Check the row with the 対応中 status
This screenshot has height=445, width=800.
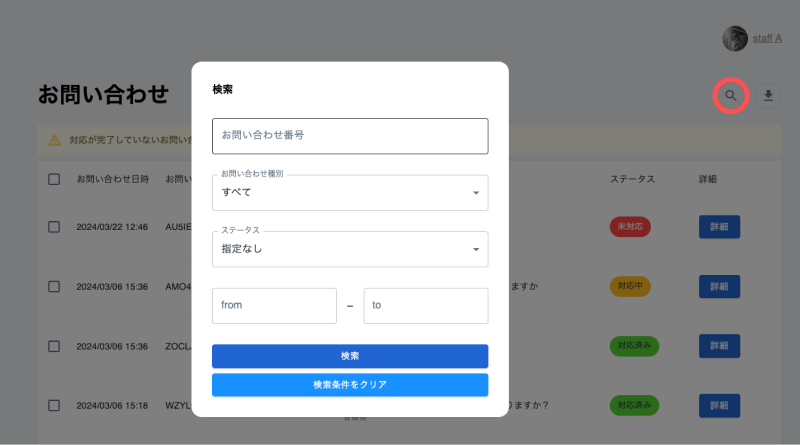point(54,286)
